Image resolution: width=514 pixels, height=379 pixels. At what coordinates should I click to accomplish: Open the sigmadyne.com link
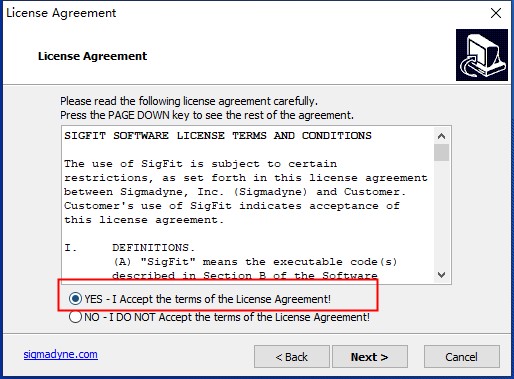click(61, 354)
